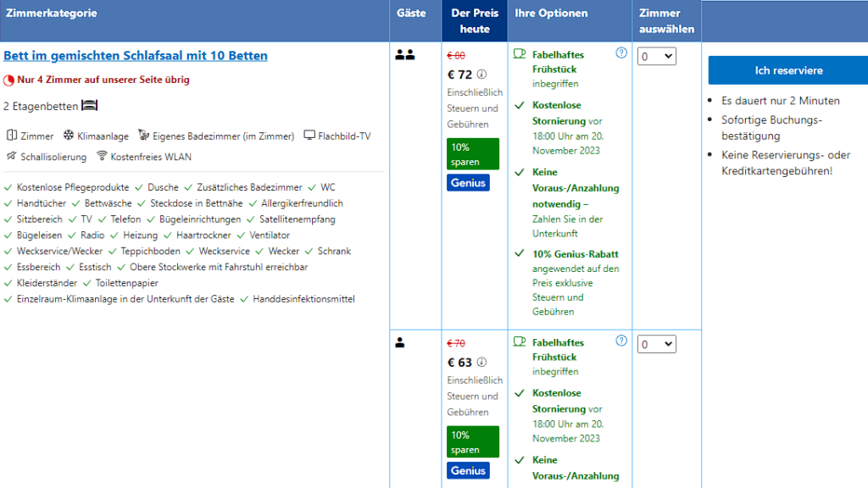
Task: Click the two-guests occupancy icon
Action: click(405, 55)
